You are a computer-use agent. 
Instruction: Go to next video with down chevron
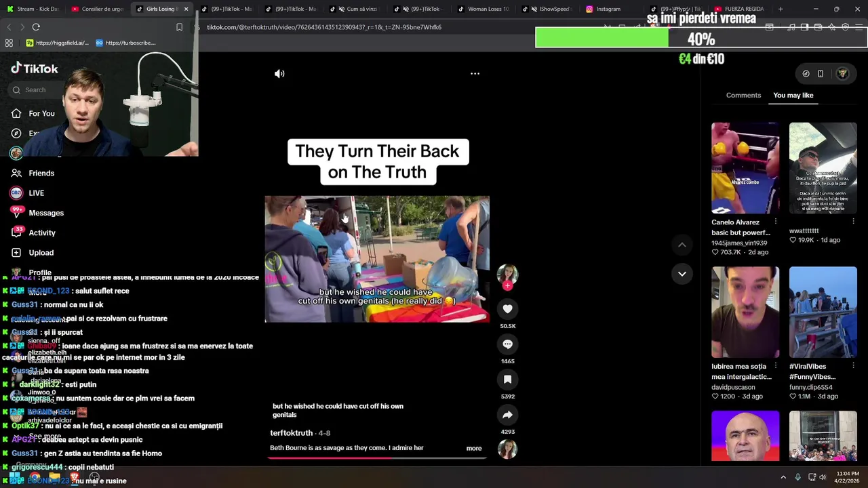(x=682, y=274)
